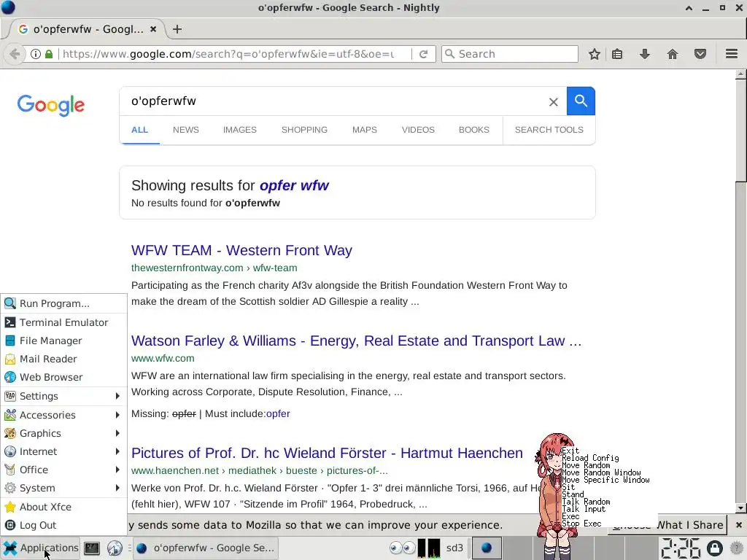Expand Settings submenu in Applications menu
Image resolution: width=747 pixels, height=560 pixels.
(64, 396)
